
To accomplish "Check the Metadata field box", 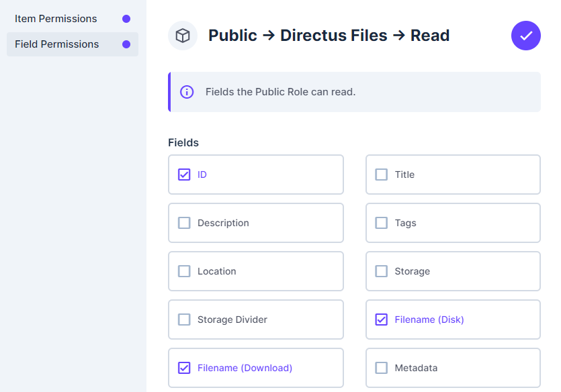I will (x=382, y=368).
